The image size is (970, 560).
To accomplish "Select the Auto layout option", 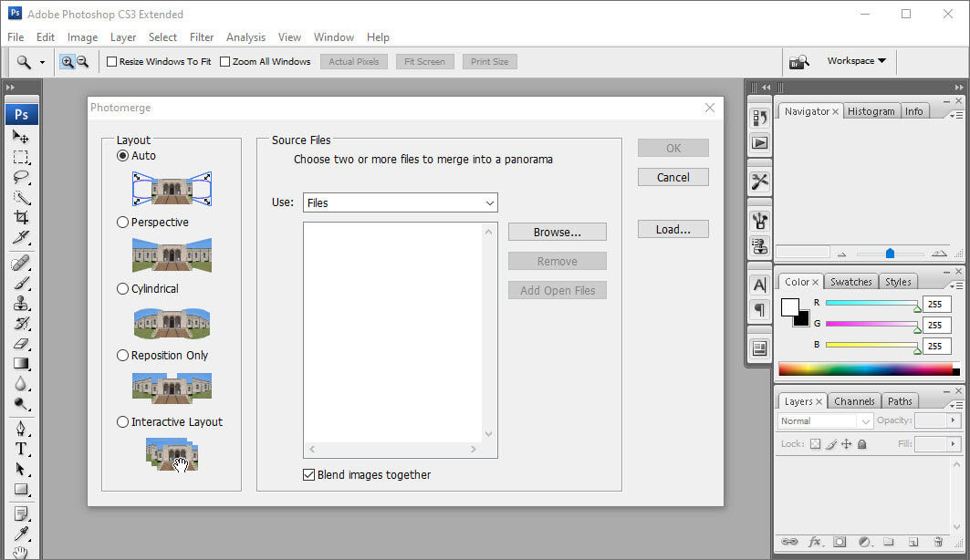I will tap(122, 156).
